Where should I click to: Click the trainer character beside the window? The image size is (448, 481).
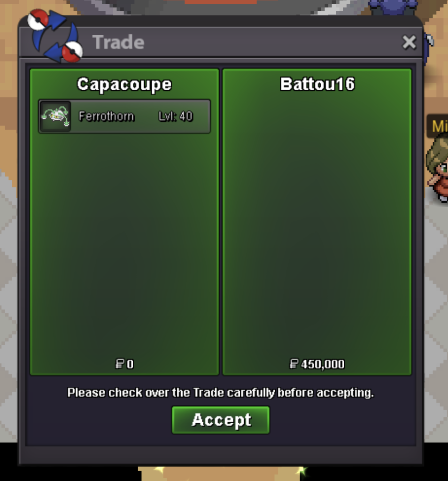tap(437, 170)
